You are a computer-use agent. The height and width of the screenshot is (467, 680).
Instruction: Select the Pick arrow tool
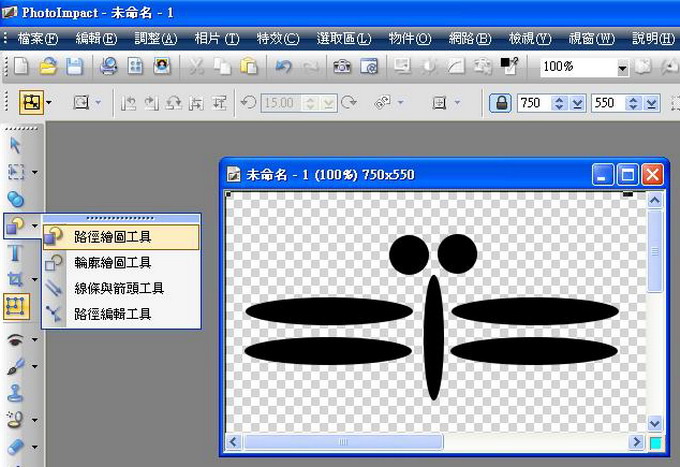click(16, 146)
